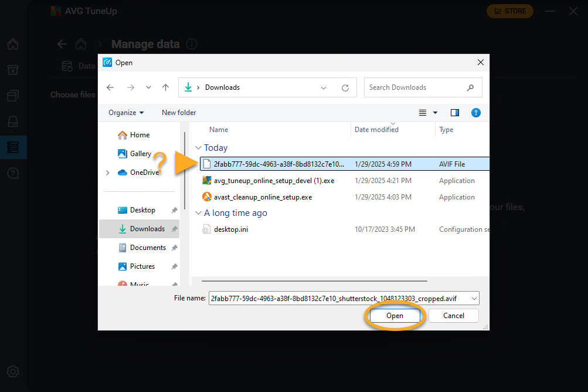Click the Back arrow in Open dialog
The image size is (588, 392).
click(110, 87)
